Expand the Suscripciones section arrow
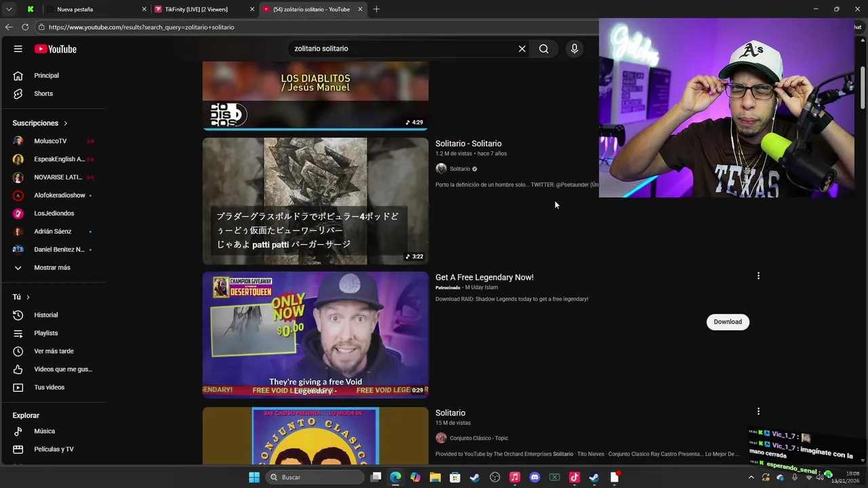The image size is (868, 488). [x=66, y=123]
